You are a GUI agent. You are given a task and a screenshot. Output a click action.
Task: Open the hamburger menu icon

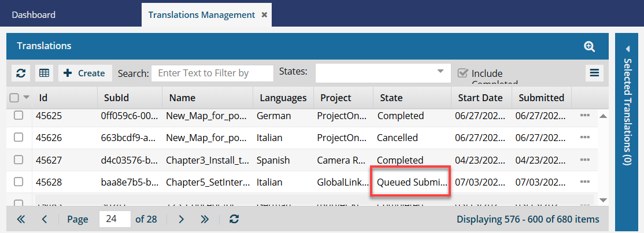[x=594, y=73]
